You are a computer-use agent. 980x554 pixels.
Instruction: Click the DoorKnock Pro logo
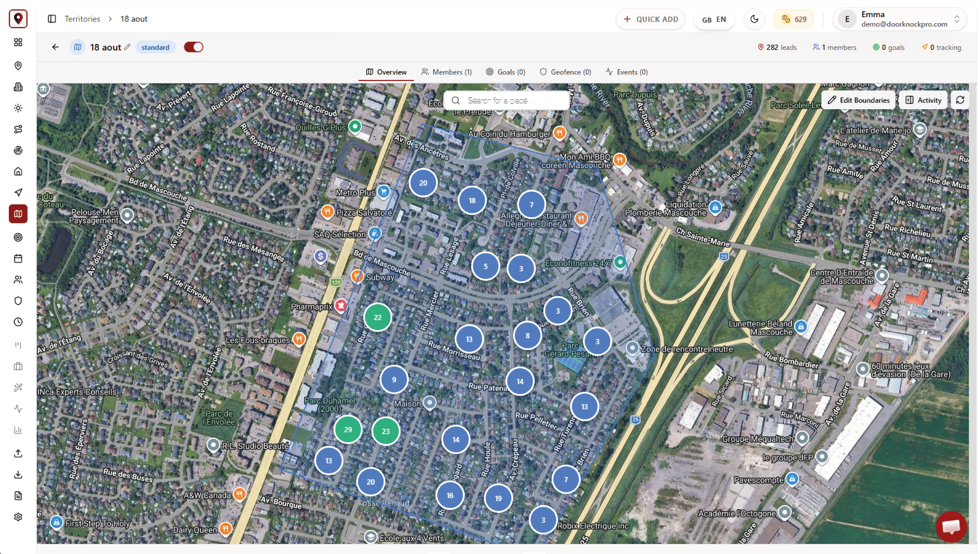18,19
